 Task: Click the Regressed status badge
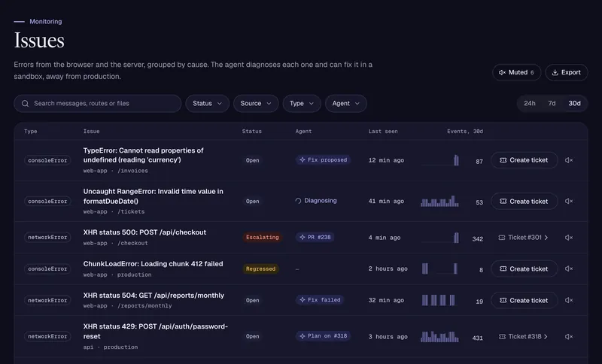[x=260, y=269]
